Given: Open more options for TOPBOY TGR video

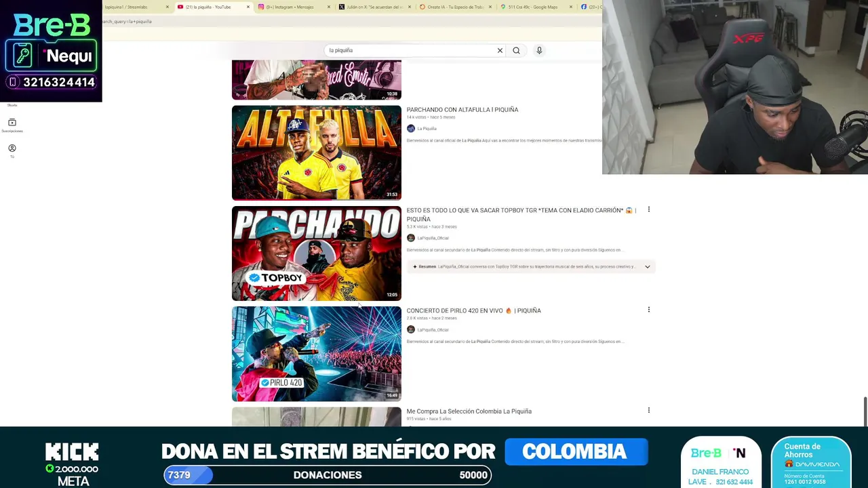Looking at the screenshot, I should tap(648, 209).
